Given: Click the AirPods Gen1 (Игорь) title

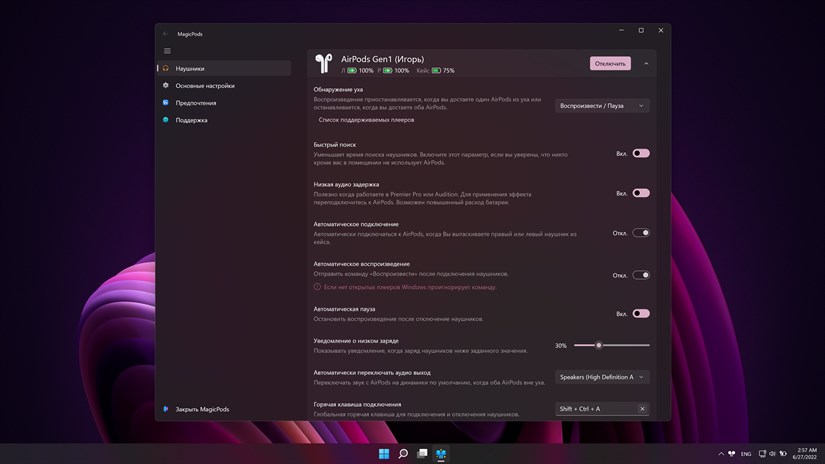Looking at the screenshot, I should 382,59.
